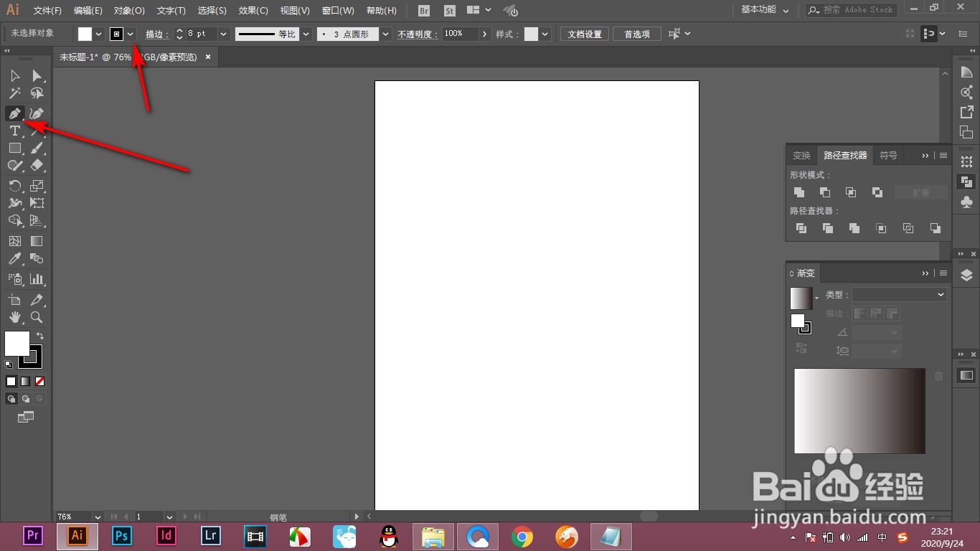Open zoom level dropdown at bottom

98,517
